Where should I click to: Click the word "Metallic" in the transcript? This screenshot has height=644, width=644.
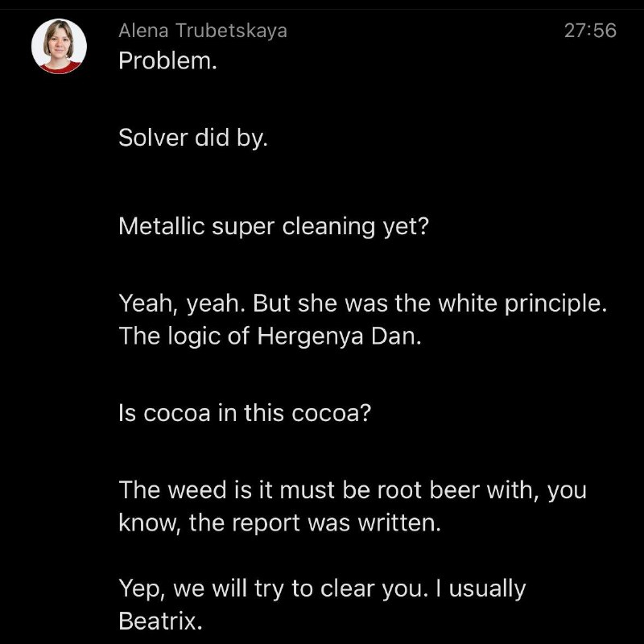[162, 226]
